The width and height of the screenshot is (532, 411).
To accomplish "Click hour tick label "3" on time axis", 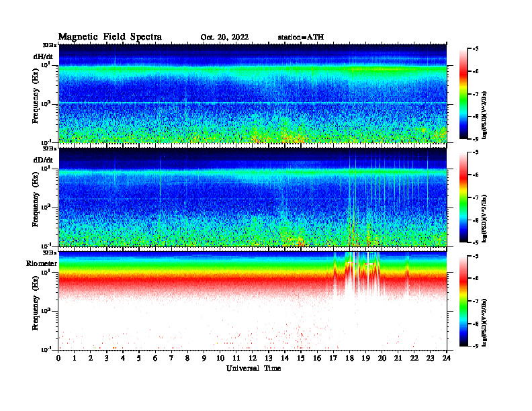I will (x=107, y=359).
